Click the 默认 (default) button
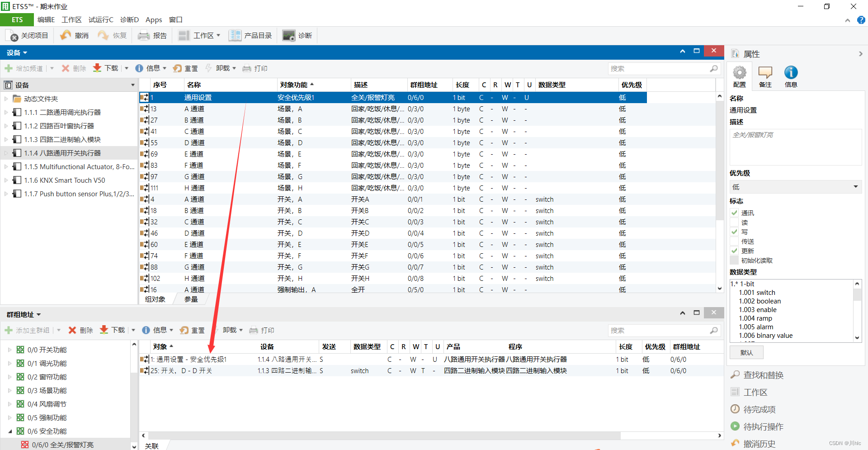868x450 pixels. (x=746, y=353)
